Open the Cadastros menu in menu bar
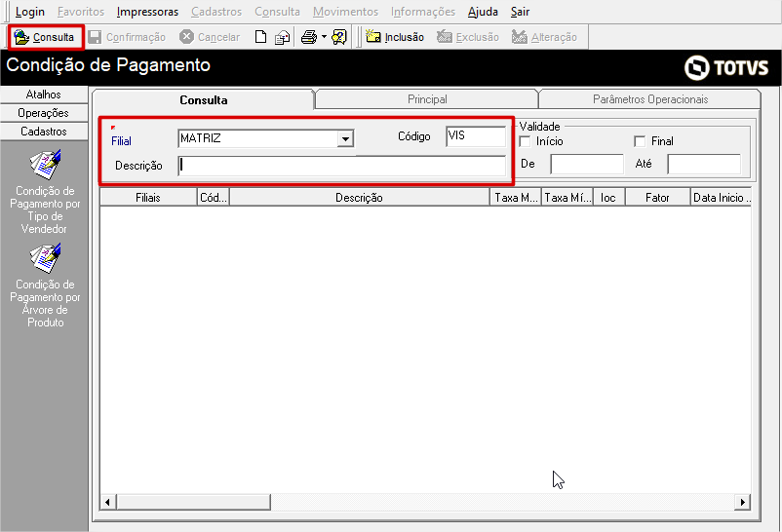The width and height of the screenshot is (782, 532). pyautogui.click(x=216, y=12)
